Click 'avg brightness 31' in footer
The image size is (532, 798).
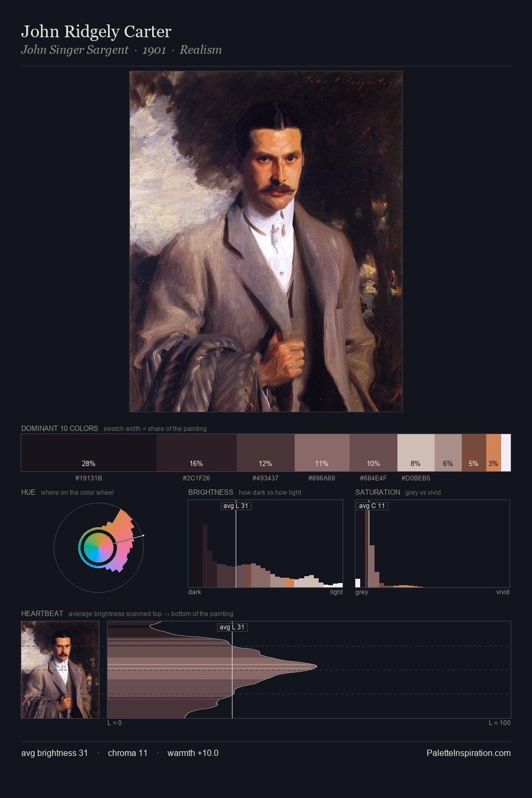(x=55, y=753)
